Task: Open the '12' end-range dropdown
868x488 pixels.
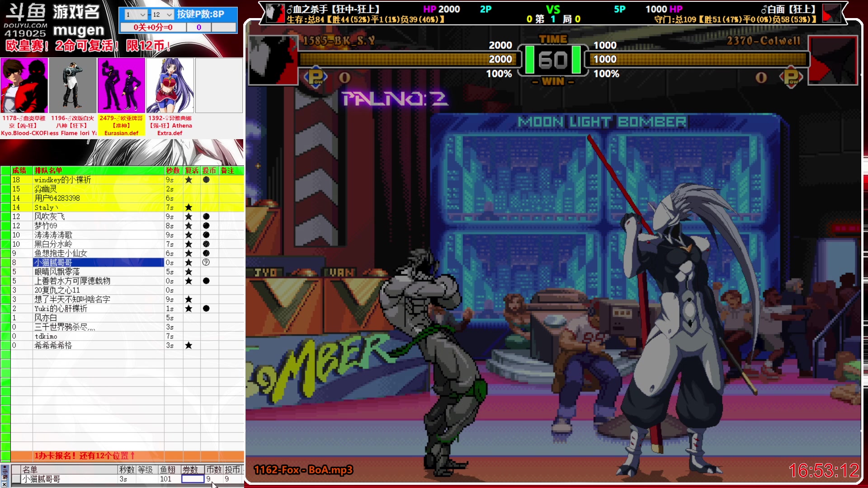Action: tap(169, 14)
